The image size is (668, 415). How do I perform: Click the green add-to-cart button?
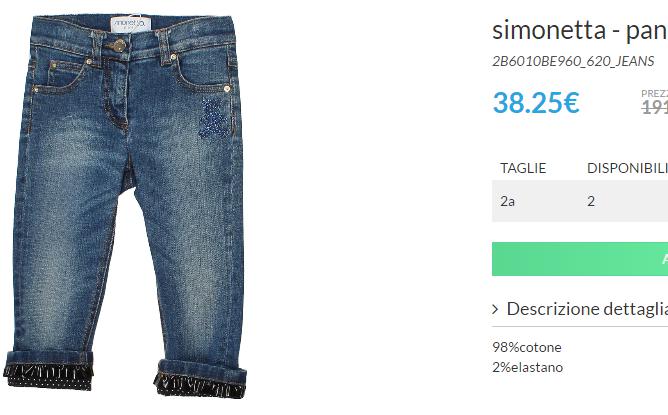[580, 259]
